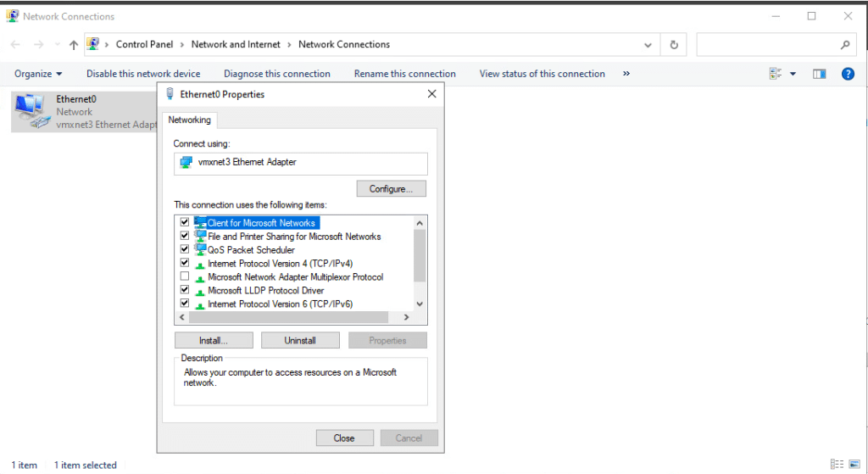Click the change view layout icon

776,74
